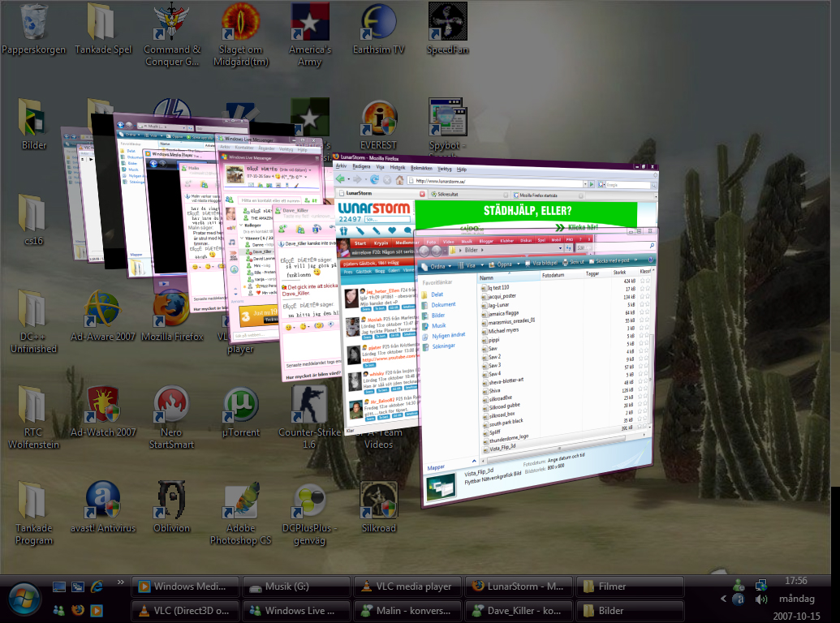Select the Vista_Flip_3d file in list
This screenshot has height=623, width=840.
pyautogui.click(x=503, y=447)
